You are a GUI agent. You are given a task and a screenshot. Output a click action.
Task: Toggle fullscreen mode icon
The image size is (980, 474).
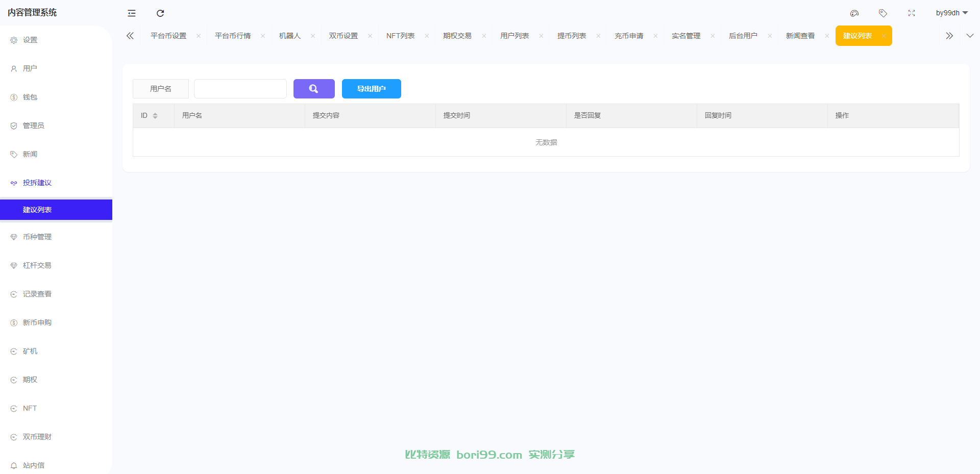pos(912,13)
